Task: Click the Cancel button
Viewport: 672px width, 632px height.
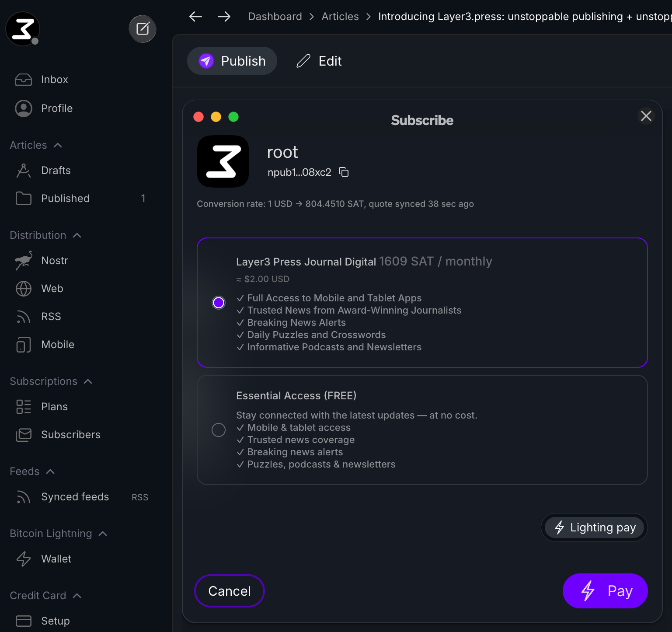Action: [x=230, y=591]
